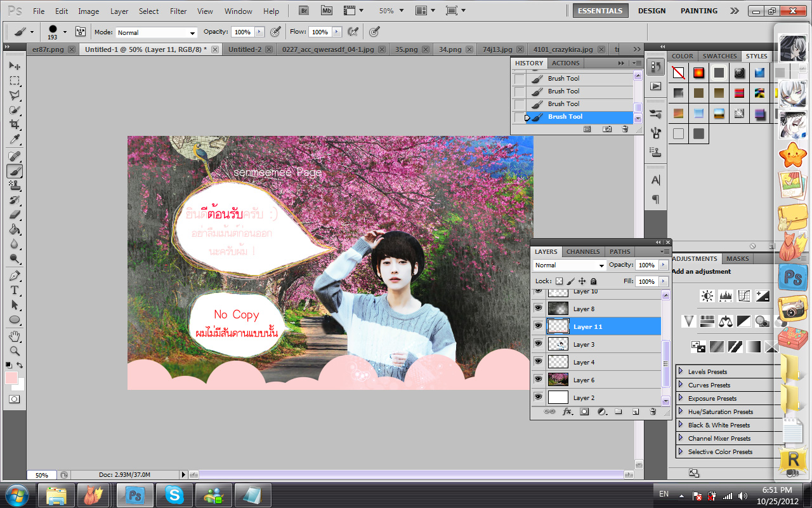Open the Image menu

click(88, 11)
